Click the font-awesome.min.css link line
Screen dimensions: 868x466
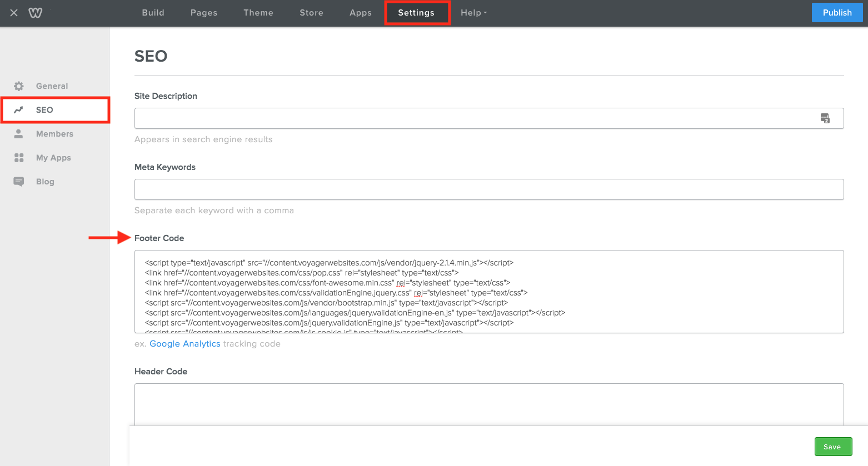point(327,283)
